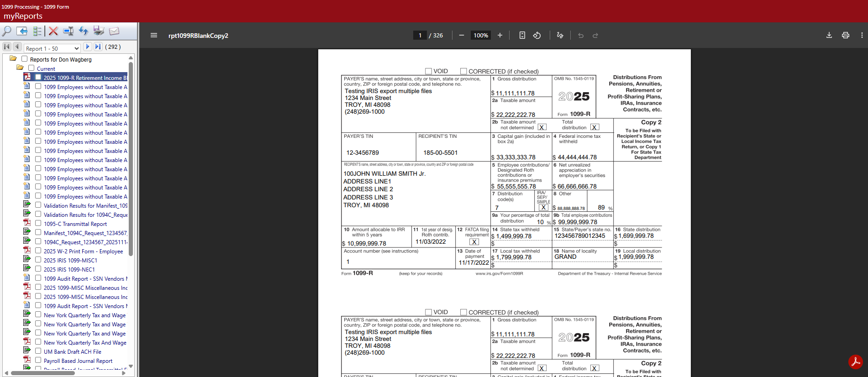Open the PDF more actions menu
The height and width of the screenshot is (377, 868).
[862, 35]
